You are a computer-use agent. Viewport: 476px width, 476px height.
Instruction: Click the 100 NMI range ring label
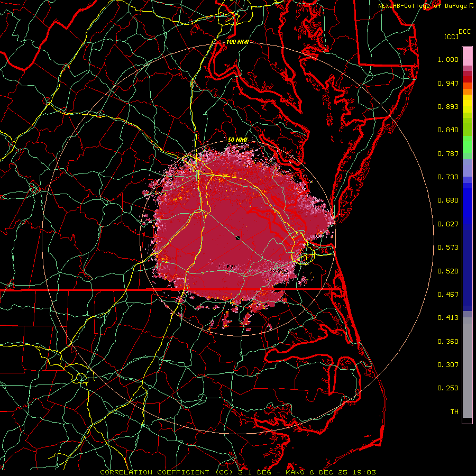(237, 42)
